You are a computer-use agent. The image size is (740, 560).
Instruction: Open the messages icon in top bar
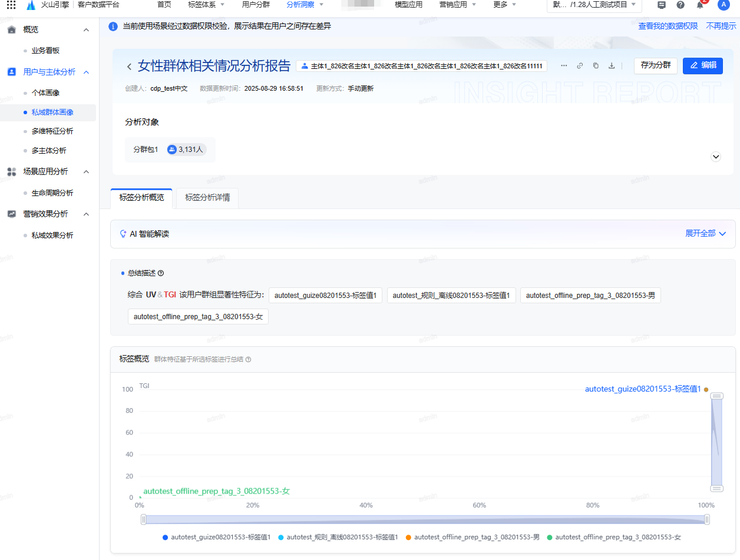(662, 5)
